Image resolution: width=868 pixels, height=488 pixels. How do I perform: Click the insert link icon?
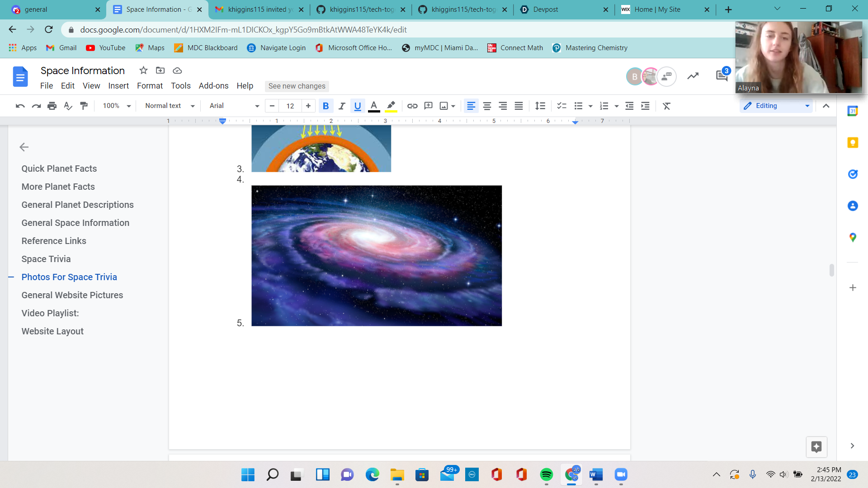[x=412, y=106]
